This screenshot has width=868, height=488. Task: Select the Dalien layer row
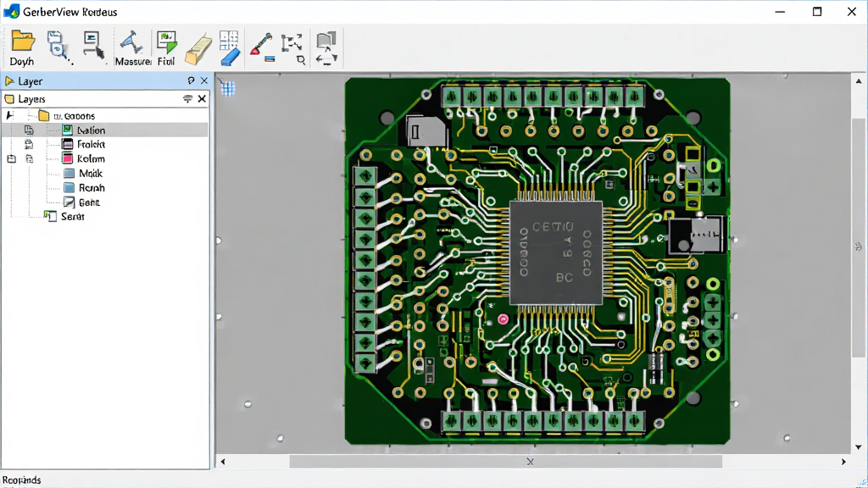click(x=105, y=130)
